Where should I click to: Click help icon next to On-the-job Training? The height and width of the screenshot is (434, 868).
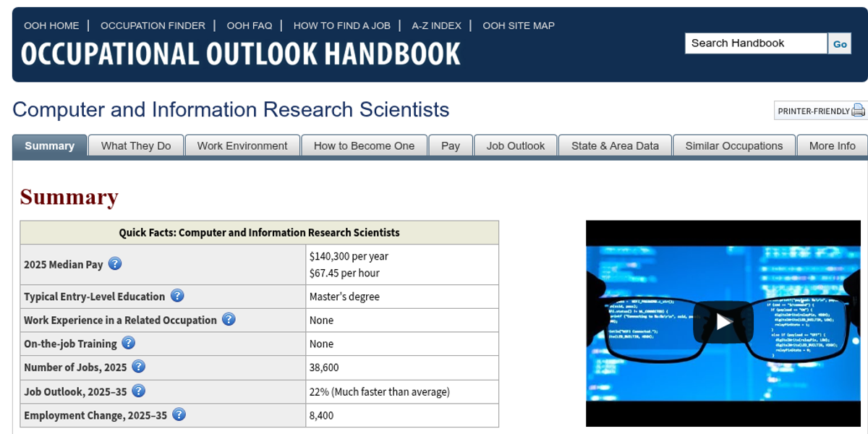pos(128,343)
